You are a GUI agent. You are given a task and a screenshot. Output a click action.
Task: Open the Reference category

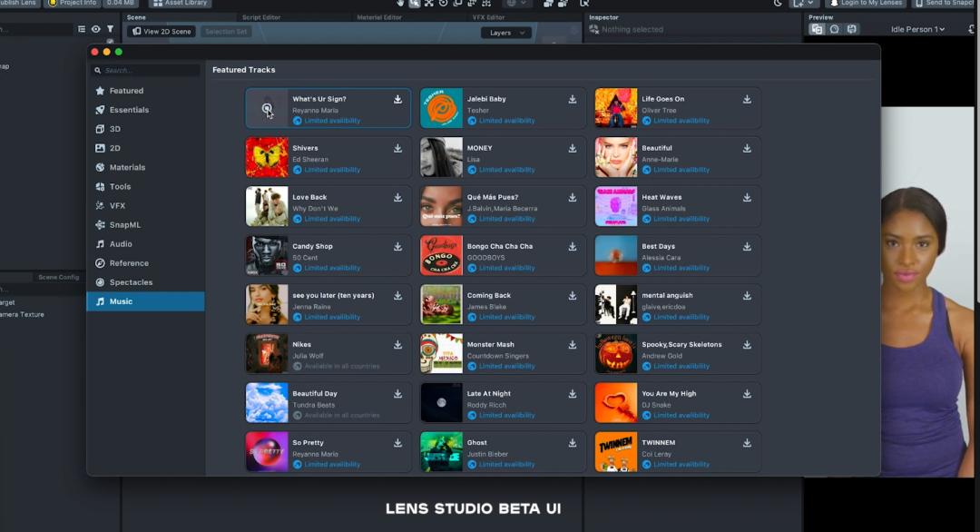tap(145, 263)
